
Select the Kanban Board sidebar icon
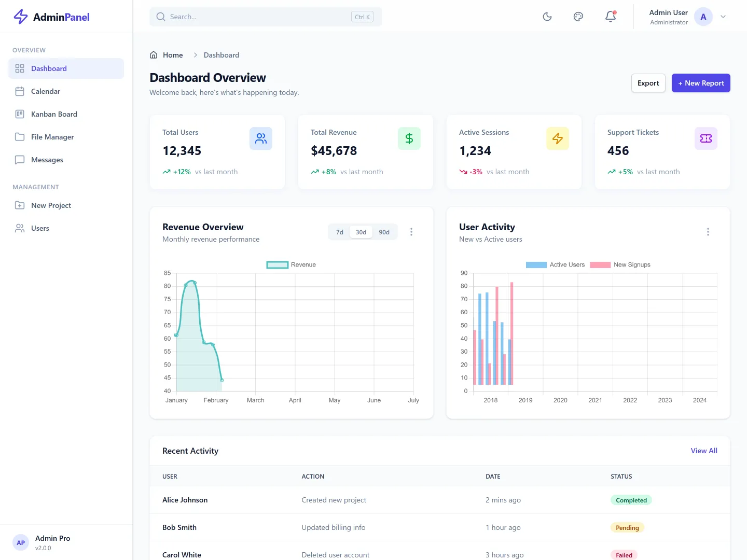(20, 114)
